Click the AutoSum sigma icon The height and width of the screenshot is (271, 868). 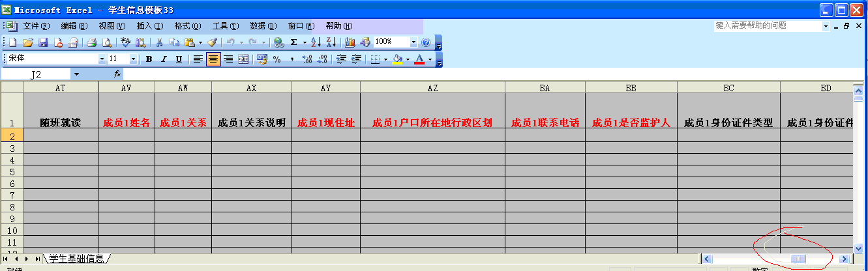(294, 42)
